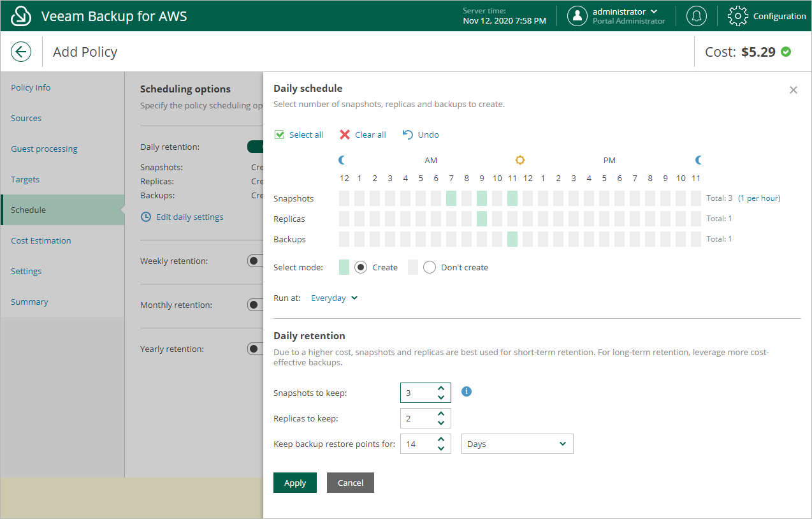Click the sun icon at noon
The height and width of the screenshot is (519, 812).
520,160
